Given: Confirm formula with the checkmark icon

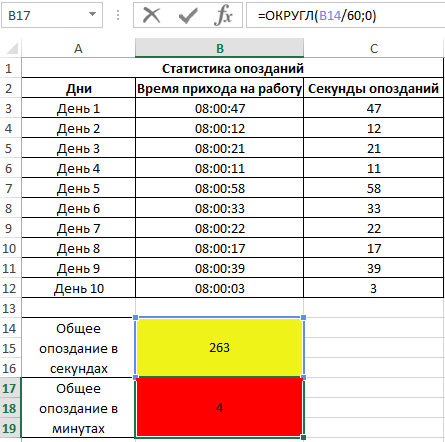Looking at the screenshot, I should (188, 15).
